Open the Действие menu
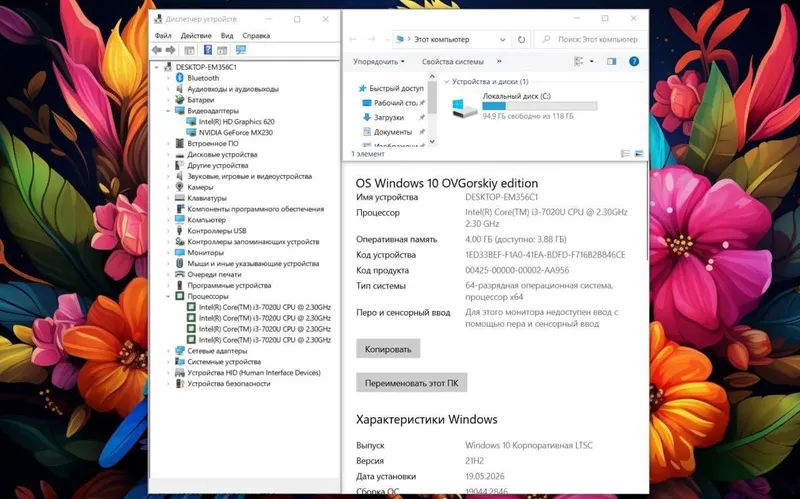 click(196, 36)
